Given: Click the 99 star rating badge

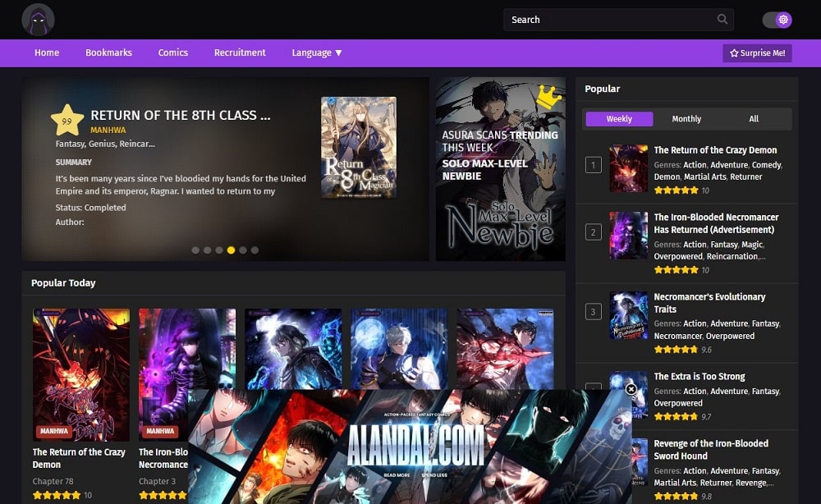Looking at the screenshot, I should tap(67, 121).
